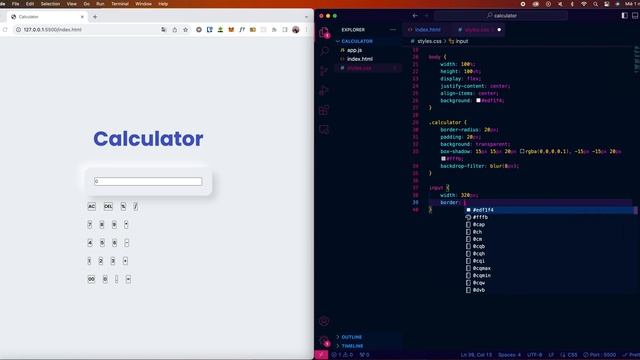This screenshot has width=640, height=360.
Task: Click the unsaved dot on styles.css tab
Action: point(499,30)
